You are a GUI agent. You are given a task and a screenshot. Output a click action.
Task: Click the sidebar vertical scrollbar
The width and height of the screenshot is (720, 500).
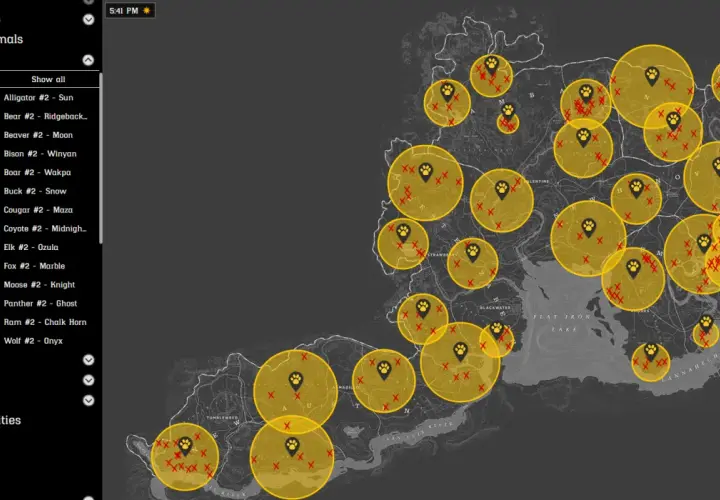pyautogui.click(x=101, y=158)
